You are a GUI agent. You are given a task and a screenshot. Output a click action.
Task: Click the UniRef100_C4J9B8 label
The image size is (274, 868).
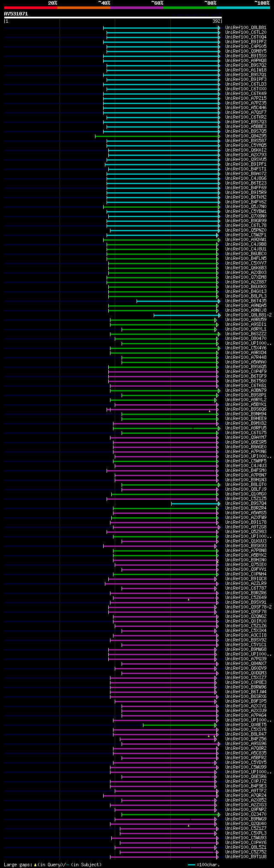coord(246,245)
